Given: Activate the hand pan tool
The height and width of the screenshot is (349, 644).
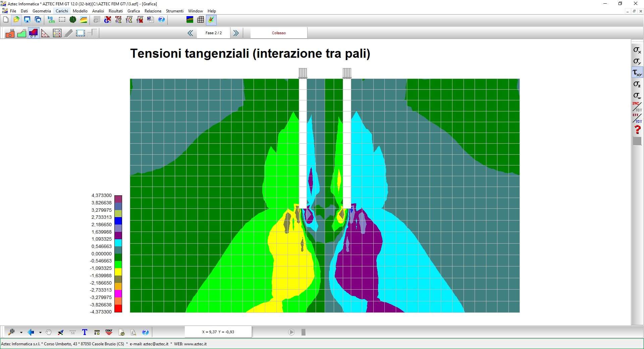Looking at the screenshot, I should click(49, 332).
